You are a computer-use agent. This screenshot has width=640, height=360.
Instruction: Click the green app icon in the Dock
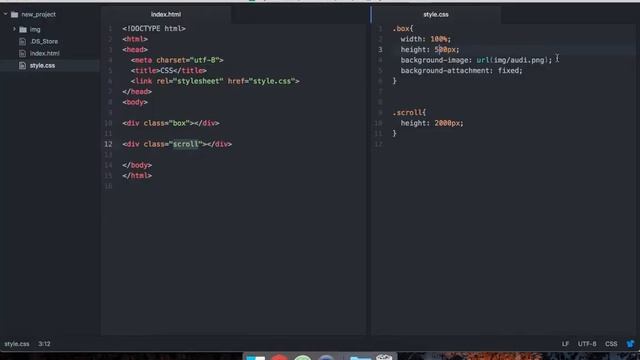[x=302, y=358]
